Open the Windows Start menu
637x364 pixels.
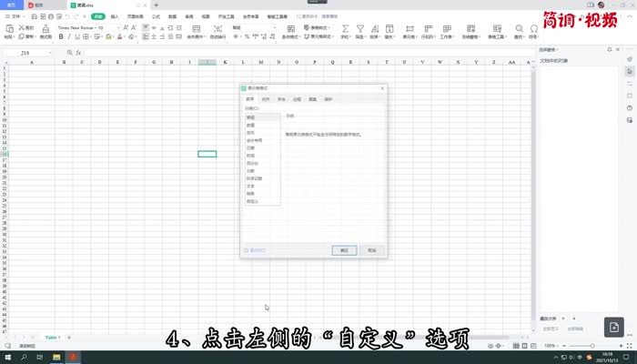click(8, 357)
